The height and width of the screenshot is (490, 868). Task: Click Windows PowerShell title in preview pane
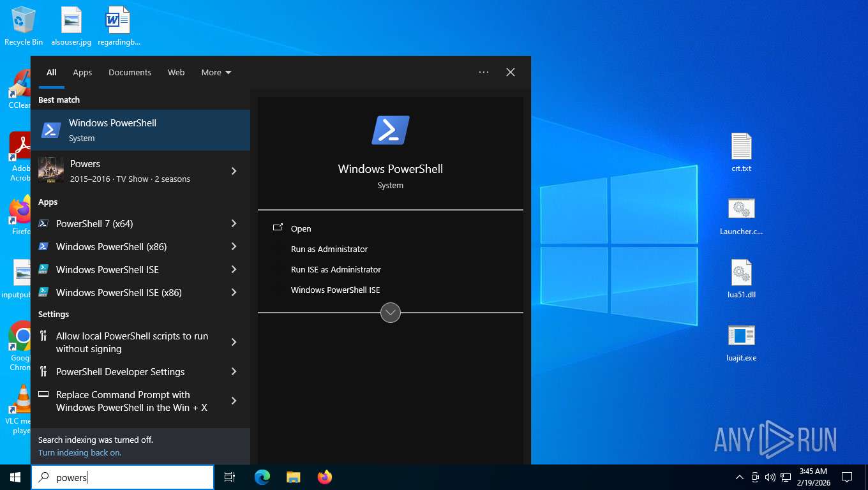click(391, 169)
